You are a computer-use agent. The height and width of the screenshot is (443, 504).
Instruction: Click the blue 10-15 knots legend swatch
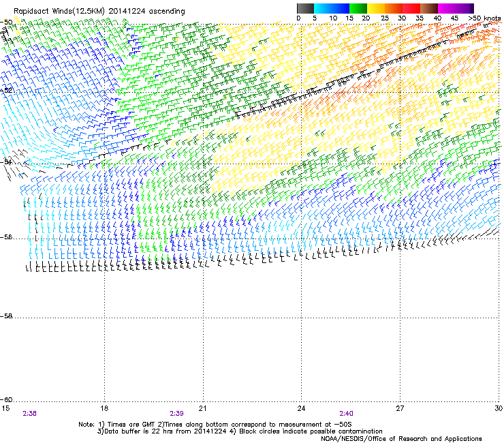point(341,8)
